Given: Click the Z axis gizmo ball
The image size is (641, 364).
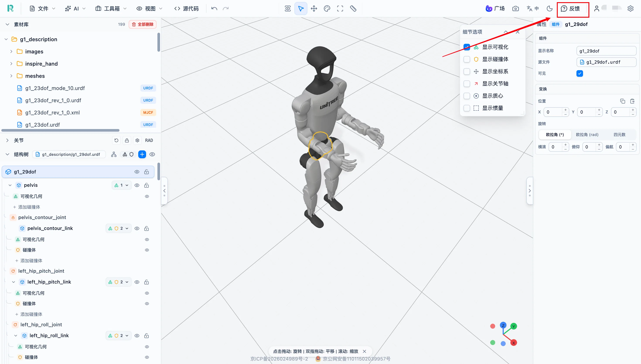Looking at the screenshot, I should coord(503,325).
